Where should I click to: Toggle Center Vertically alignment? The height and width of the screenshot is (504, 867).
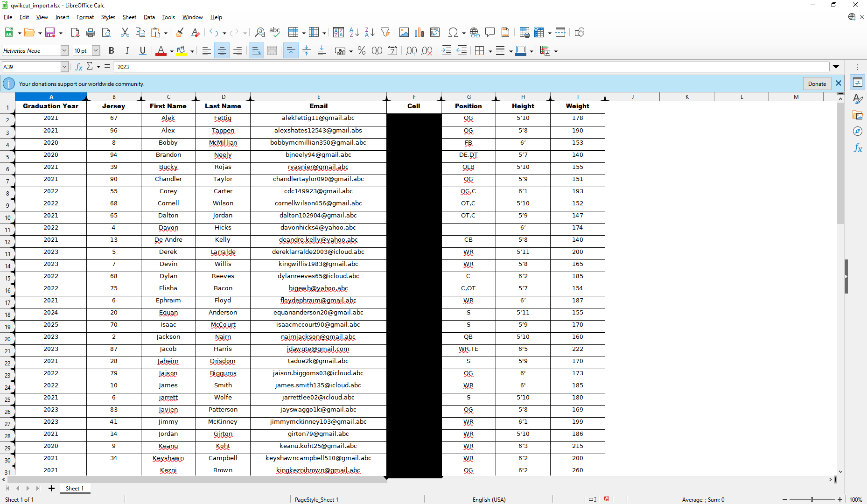click(306, 51)
